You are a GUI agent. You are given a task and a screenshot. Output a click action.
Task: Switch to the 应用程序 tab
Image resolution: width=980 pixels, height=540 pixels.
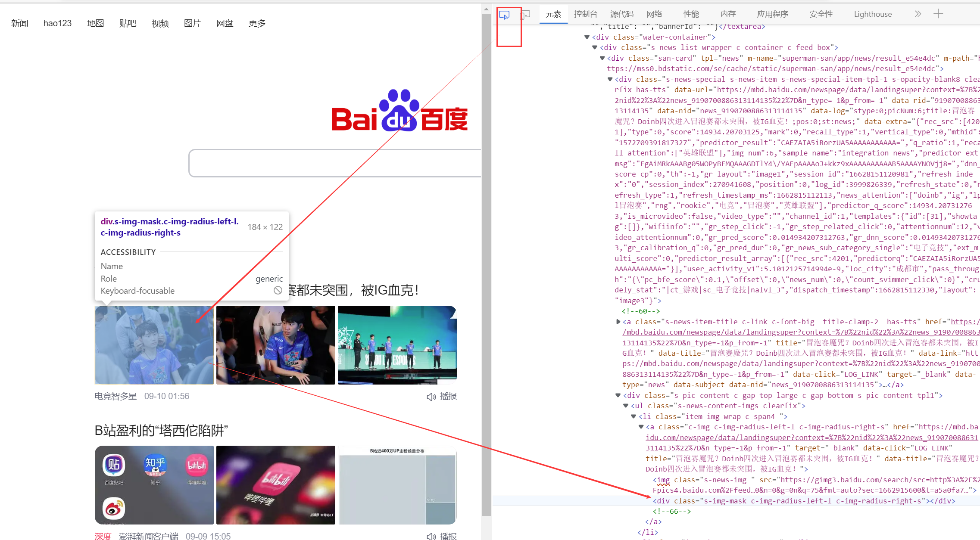tap(773, 14)
